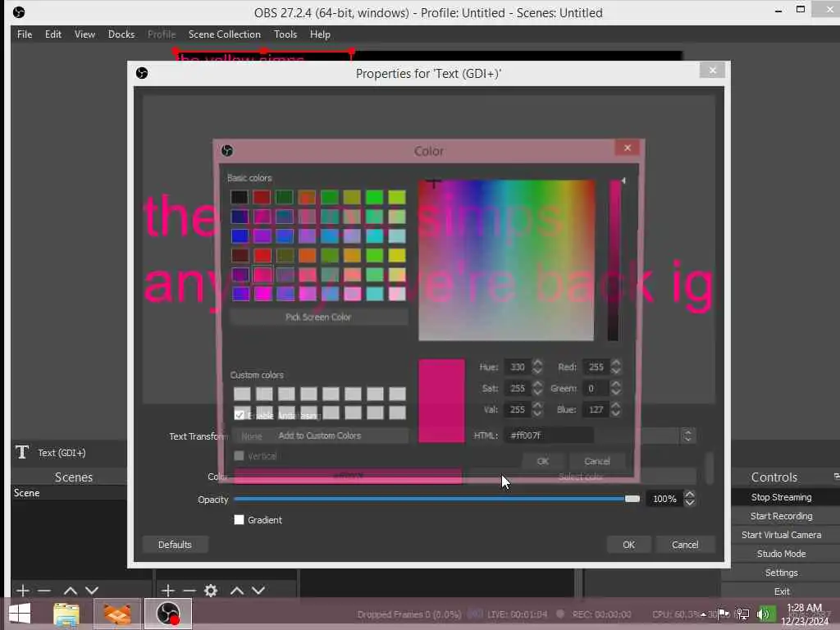Move scene down with arrow icon
This screenshot has height=630, width=840.
pyautogui.click(x=92, y=591)
